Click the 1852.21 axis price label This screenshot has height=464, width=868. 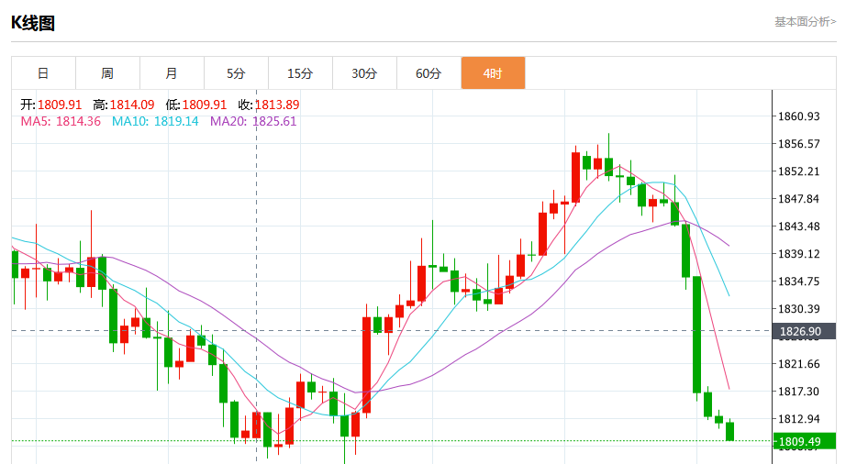[799, 171]
